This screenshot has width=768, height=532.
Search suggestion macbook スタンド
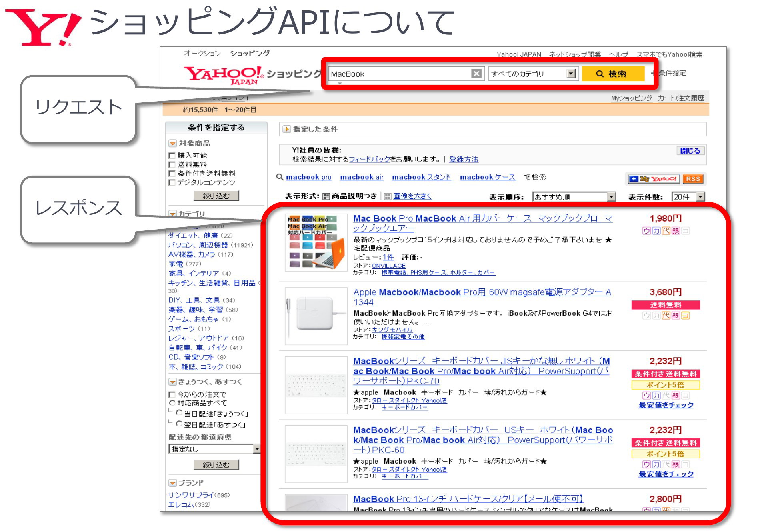pos(421,177)
